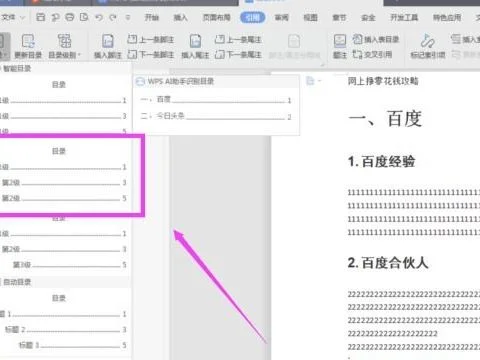The image size is (480, 360).
Task: Click the 二、今日头条 row in AI TOC preview
Action: (x=216, y=116)
